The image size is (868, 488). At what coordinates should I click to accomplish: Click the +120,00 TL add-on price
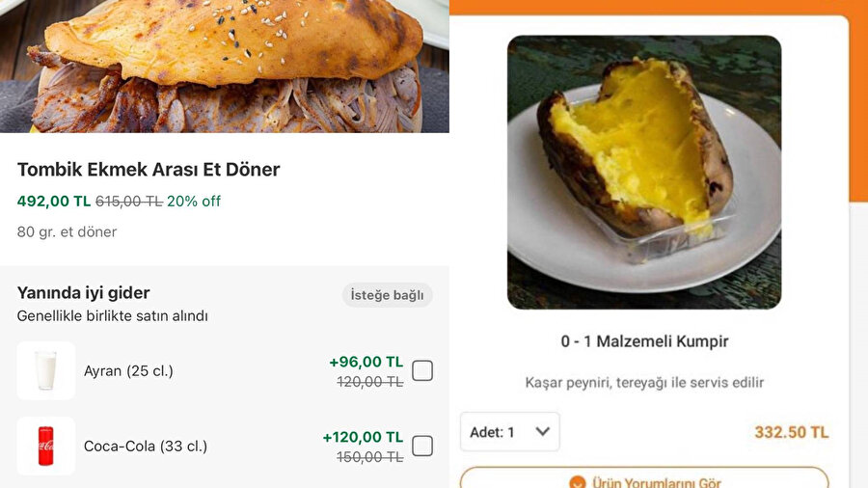(x=363, y=437)
